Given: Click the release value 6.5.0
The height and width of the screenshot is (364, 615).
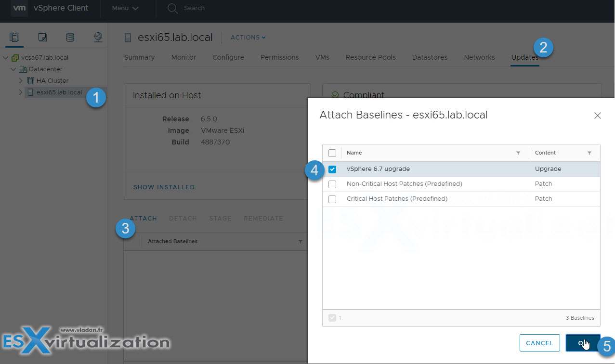Looking at the screenshot, I should pos(209,119).
